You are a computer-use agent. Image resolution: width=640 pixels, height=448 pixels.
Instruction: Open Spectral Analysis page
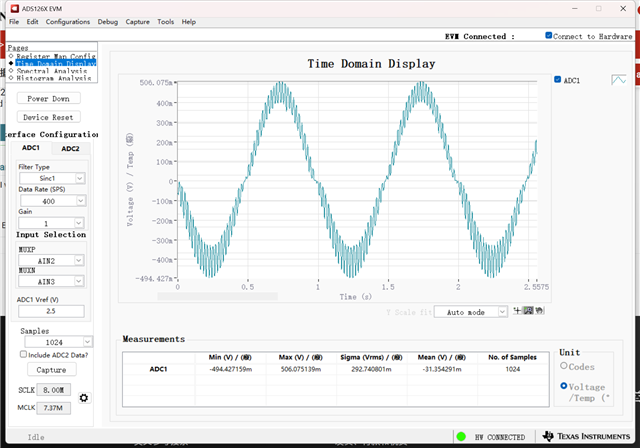pos(52,71)
